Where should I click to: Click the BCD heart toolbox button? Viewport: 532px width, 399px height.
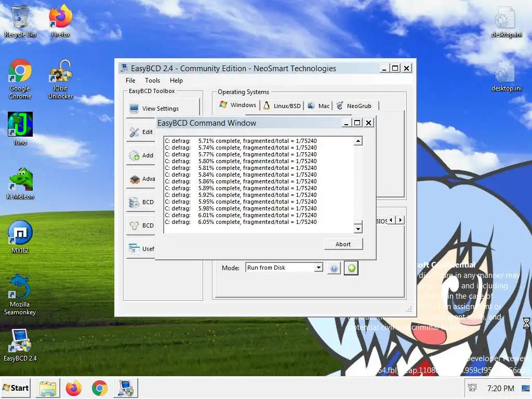coord(141,225)
